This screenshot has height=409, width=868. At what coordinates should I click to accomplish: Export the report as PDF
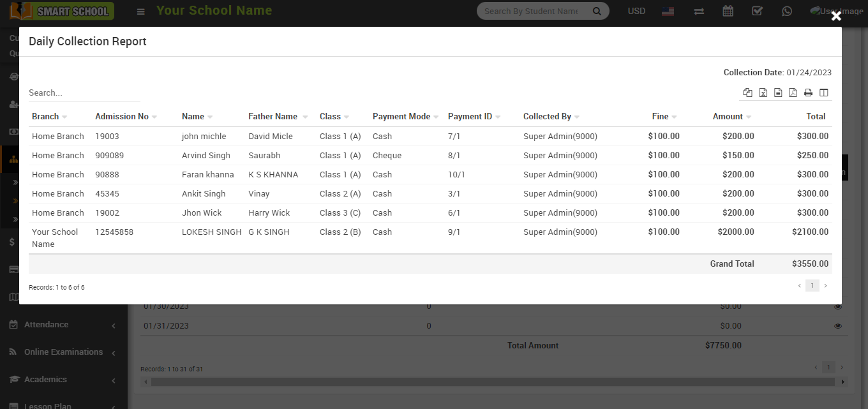click(x=793, y=93)
